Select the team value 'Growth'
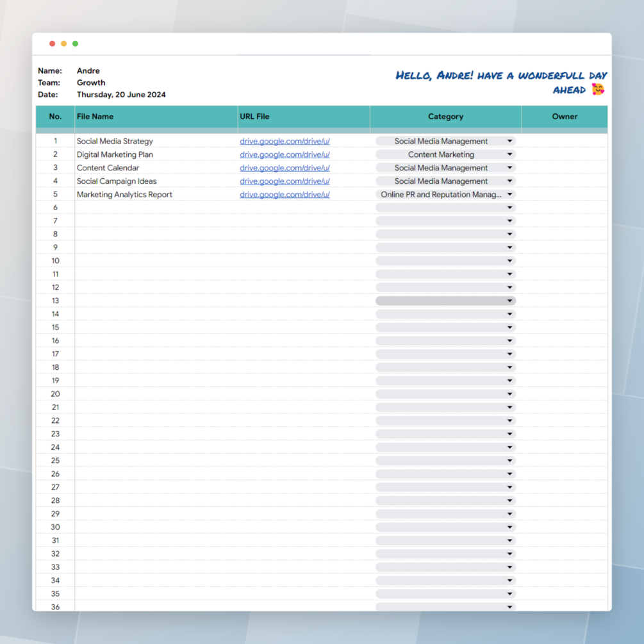The width and height of the screenshot is (644, 644). click(91, 83)
